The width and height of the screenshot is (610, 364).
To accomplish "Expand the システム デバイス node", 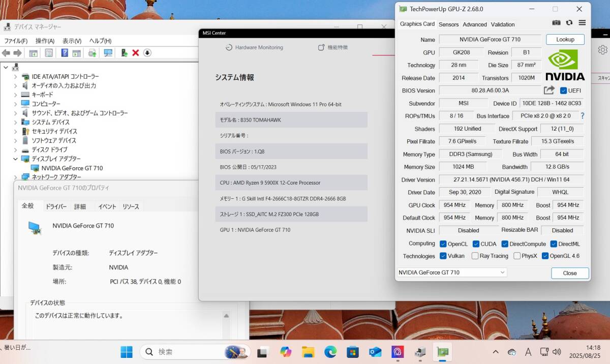I will (16, 122).
